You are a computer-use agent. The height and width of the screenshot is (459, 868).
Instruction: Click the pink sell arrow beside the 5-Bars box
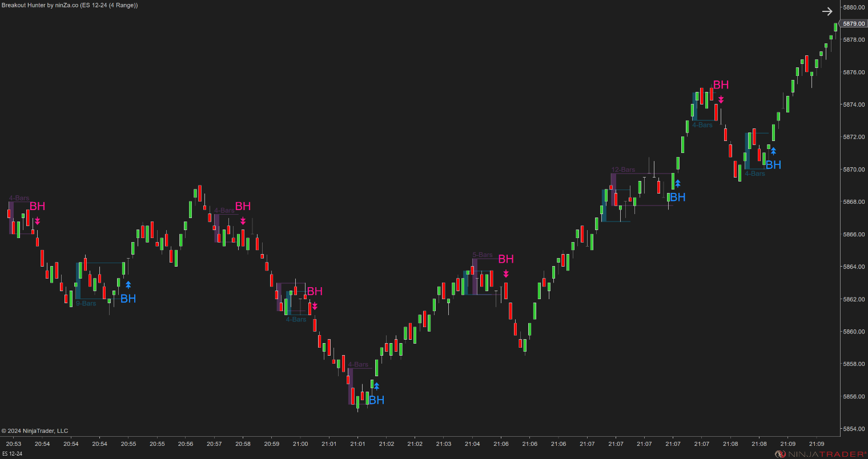[505, 274]
